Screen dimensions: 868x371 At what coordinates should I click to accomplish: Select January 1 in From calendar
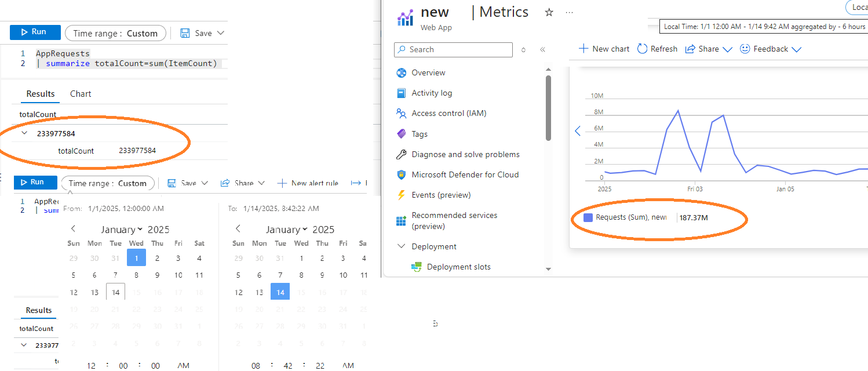tap(136, 259)
